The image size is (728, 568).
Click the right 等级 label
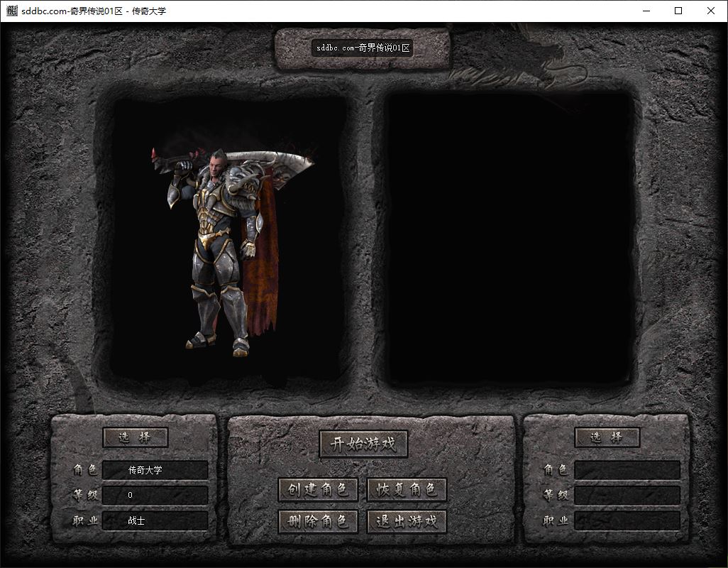[556, 495]
